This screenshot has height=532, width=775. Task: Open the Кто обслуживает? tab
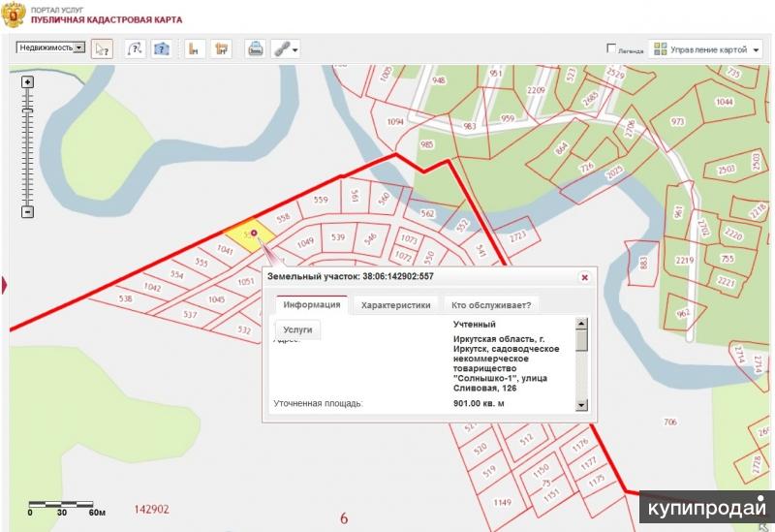pos(491,305)
